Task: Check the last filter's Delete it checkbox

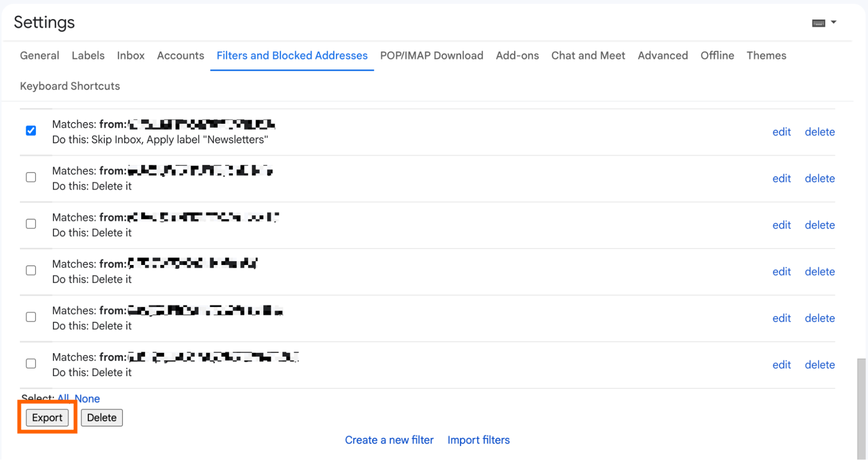Action: (x=31, y=364)
